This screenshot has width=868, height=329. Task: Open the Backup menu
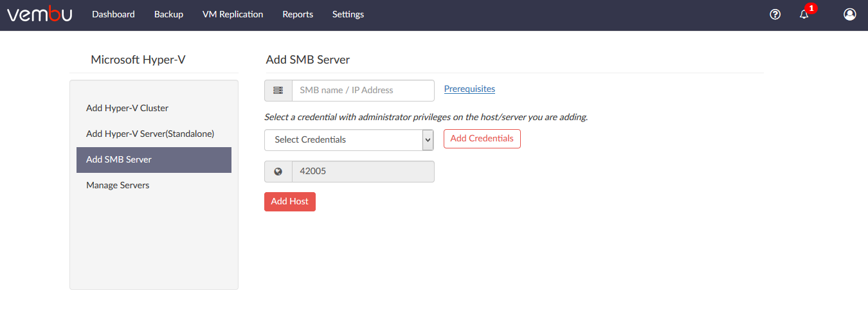pos(168,14)
